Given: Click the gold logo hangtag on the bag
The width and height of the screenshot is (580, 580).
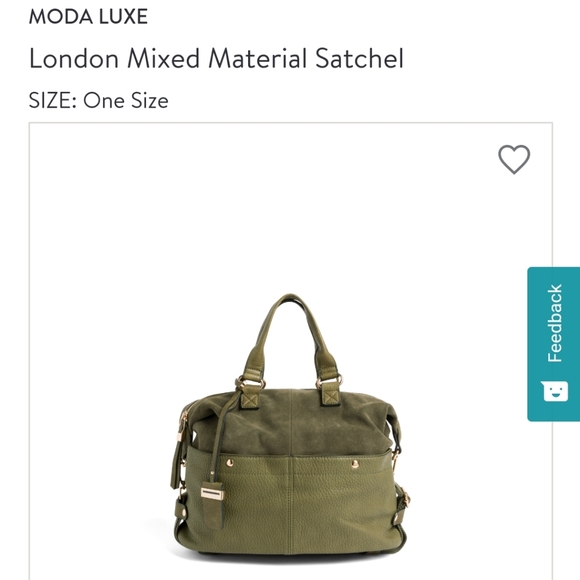Looking at the screenshot, I should point(212,494).
